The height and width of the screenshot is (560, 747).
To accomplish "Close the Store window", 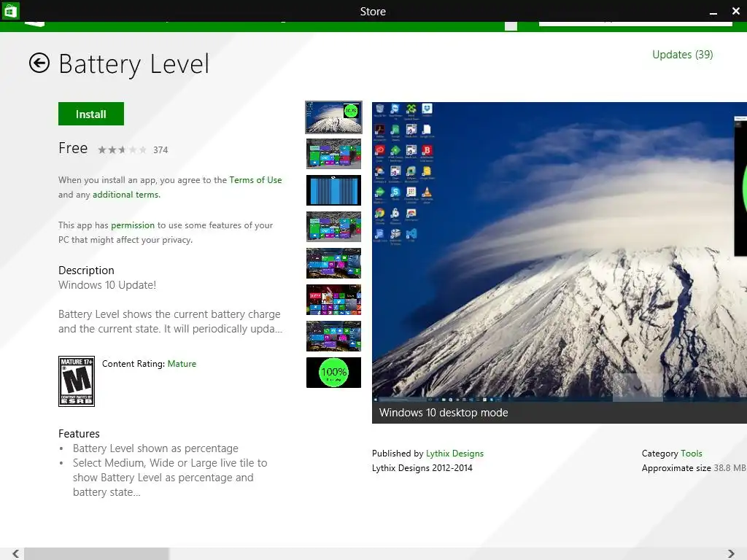I will [735, 11].
